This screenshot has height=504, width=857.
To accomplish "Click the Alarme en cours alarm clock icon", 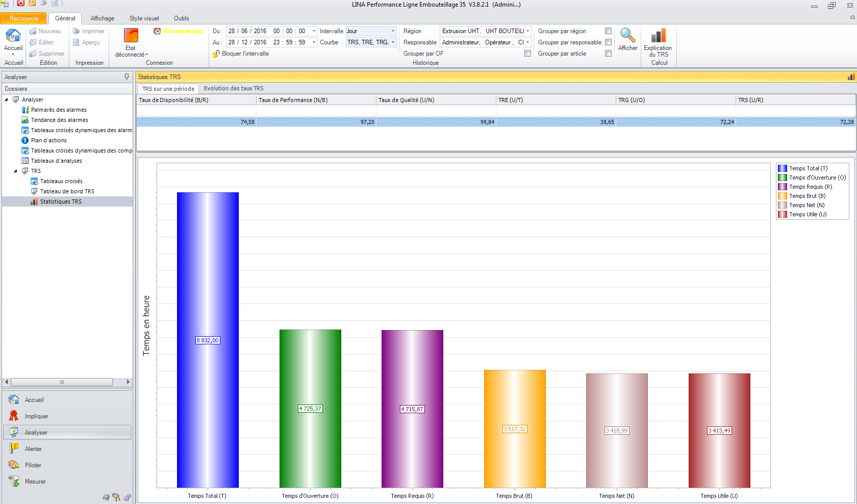I will click(x=157, y=31).
